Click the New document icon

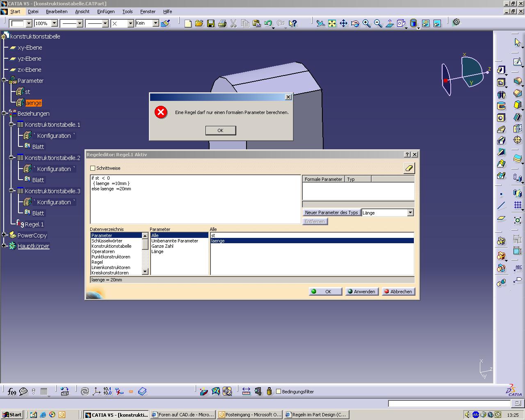coord(188,23)
